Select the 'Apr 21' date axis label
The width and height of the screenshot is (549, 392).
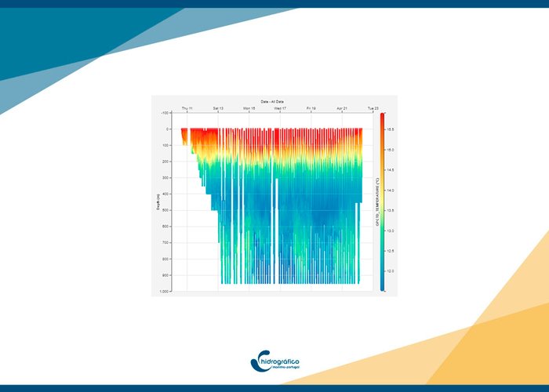coord(343,108)
